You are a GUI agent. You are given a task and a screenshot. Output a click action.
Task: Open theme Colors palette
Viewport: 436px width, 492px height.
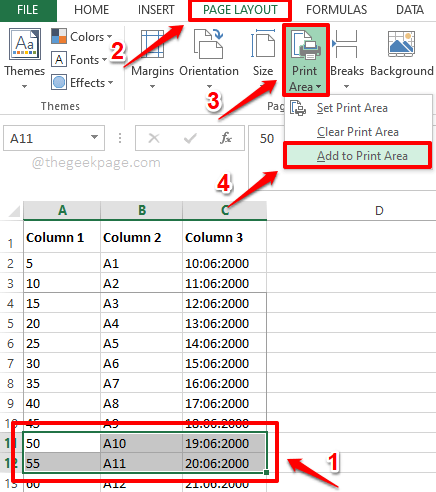point(82,36)
